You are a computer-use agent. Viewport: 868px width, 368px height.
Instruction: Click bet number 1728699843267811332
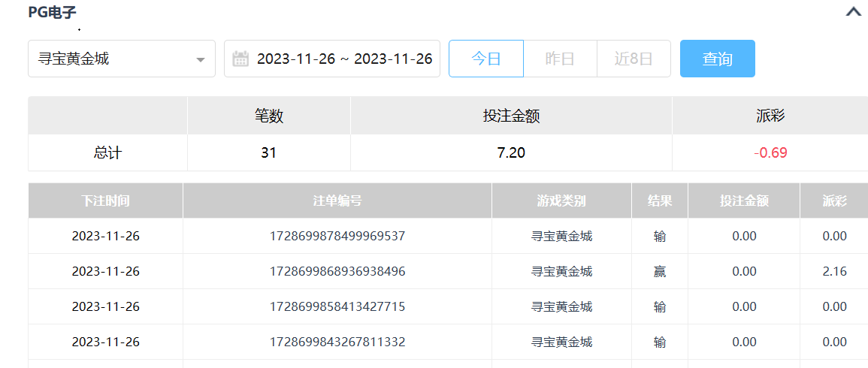click(337, 342)
